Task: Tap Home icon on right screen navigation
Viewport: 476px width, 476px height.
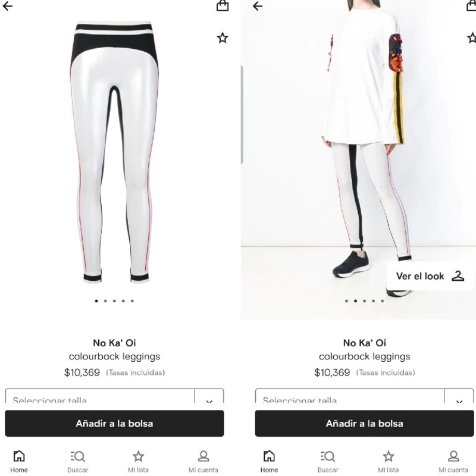Action: point(269,456)
